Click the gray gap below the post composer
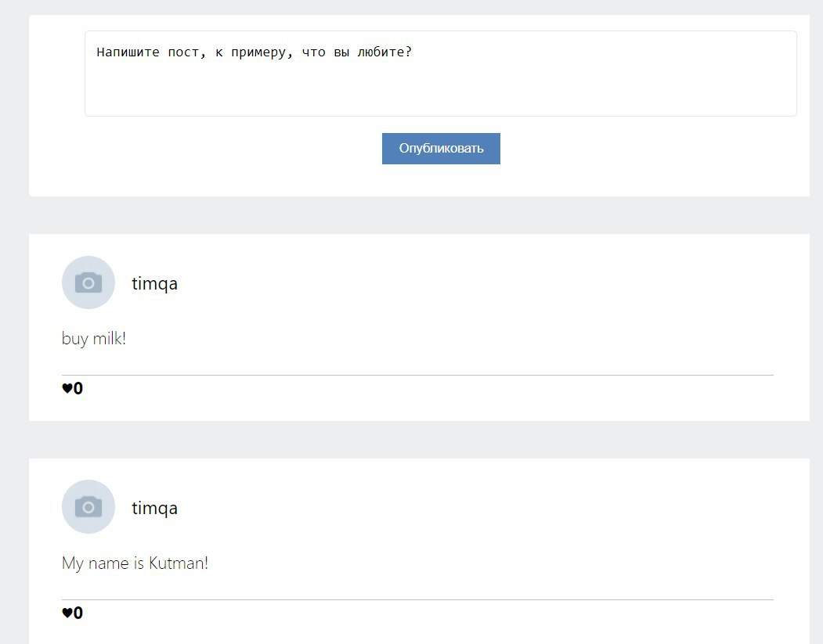The width and height of the screenshot is (823, 644). click(x=419, y=215)
